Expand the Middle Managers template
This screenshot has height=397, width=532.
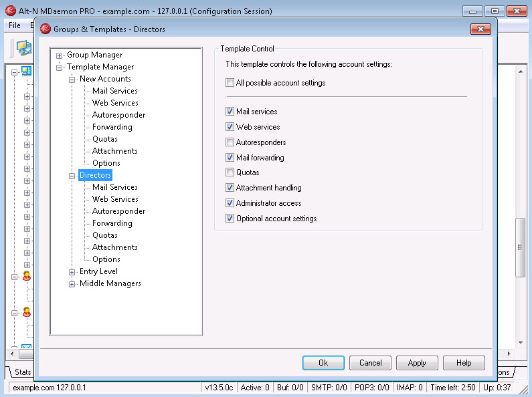72,284
